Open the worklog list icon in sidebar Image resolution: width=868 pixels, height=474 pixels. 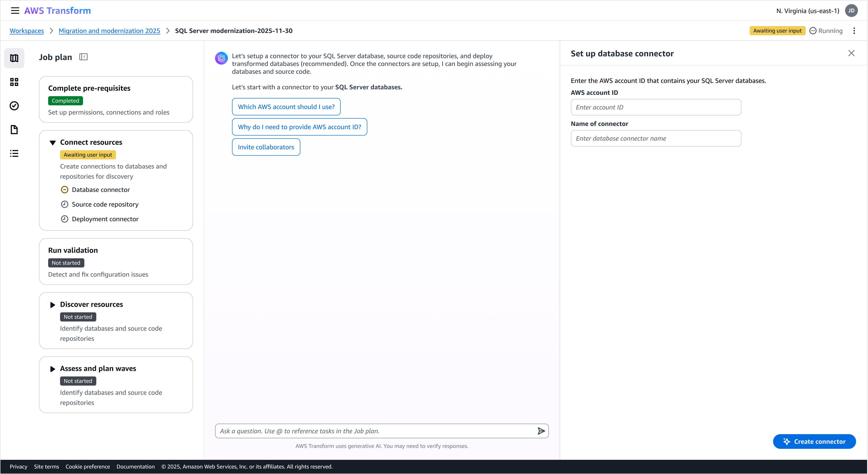click(14, 153)
